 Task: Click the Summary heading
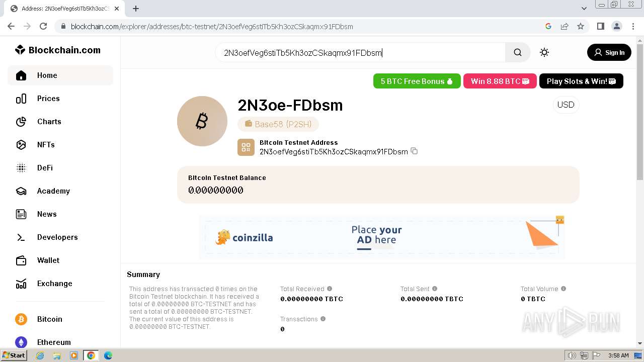143,275
